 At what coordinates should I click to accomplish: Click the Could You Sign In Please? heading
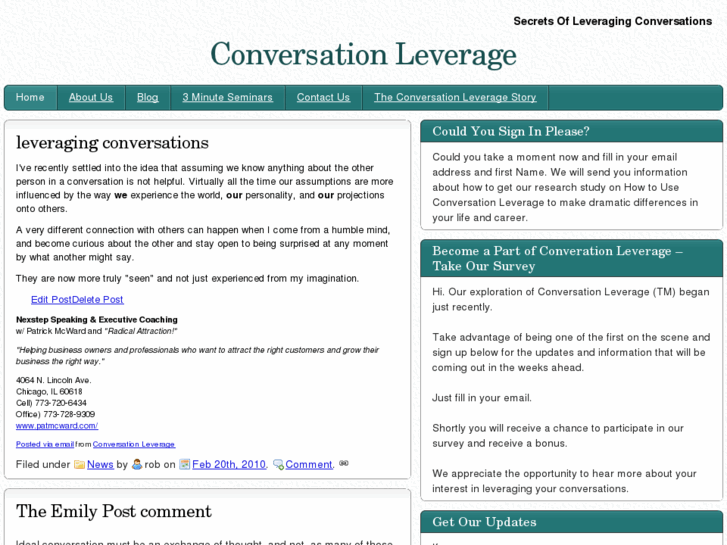[x=511, y=131]
